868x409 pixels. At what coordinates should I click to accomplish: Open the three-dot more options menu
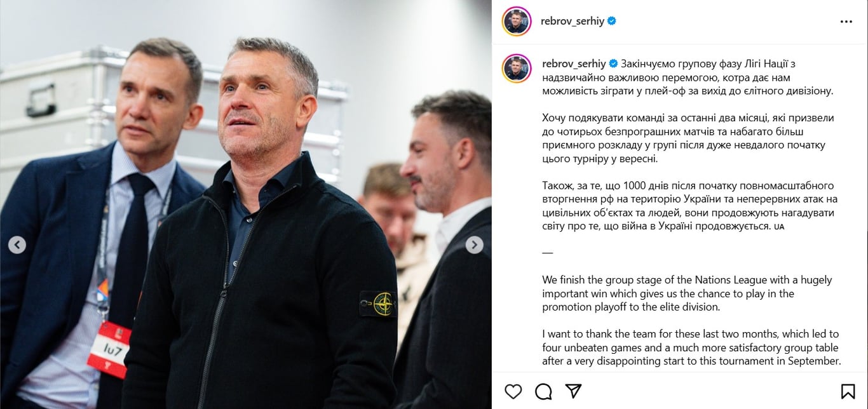(846, 22)
